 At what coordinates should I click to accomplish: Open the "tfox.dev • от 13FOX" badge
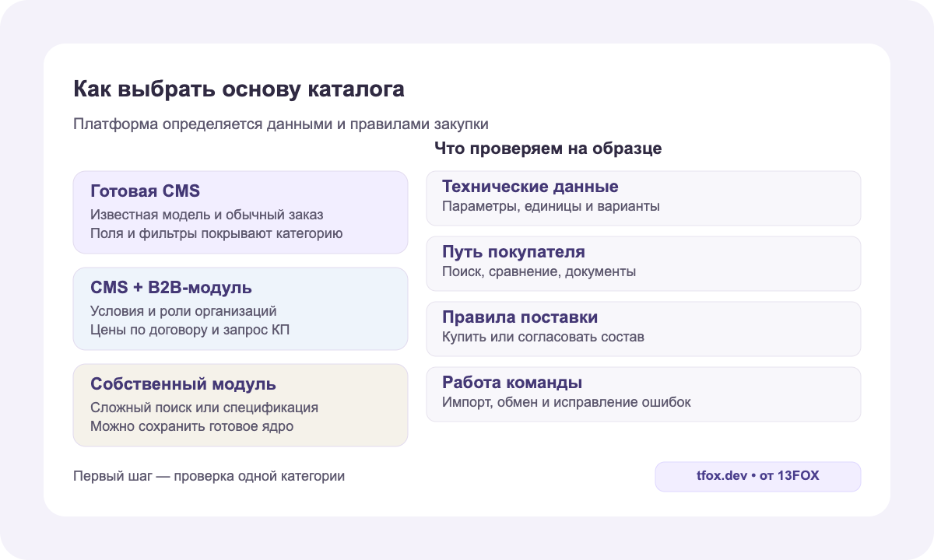point(758,477)
